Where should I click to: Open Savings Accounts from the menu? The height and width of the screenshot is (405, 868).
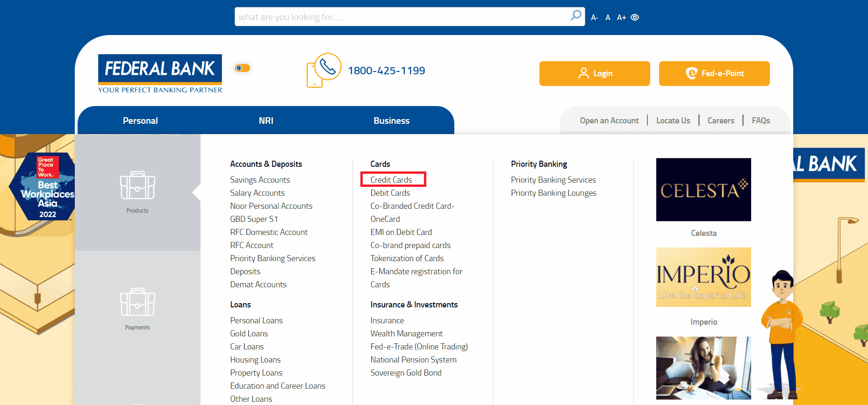click(260, 180)
